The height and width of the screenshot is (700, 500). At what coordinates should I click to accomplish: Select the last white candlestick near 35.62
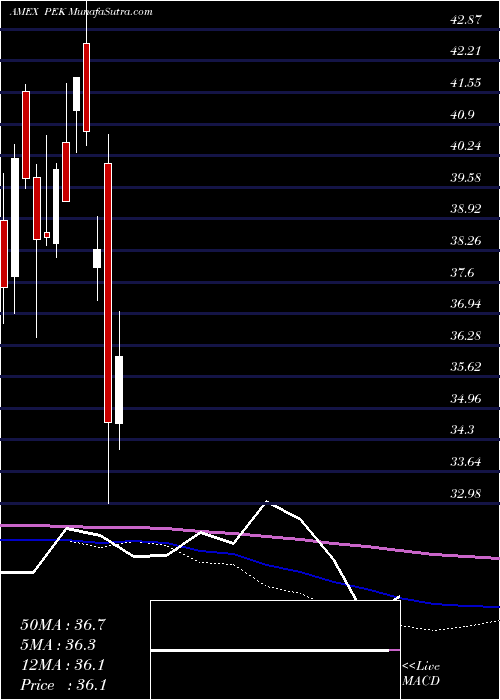click(x=119, y=390)
